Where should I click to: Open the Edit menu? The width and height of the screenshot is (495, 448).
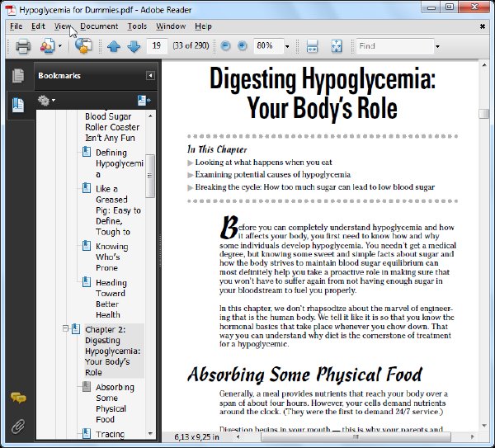pos(38,26)
